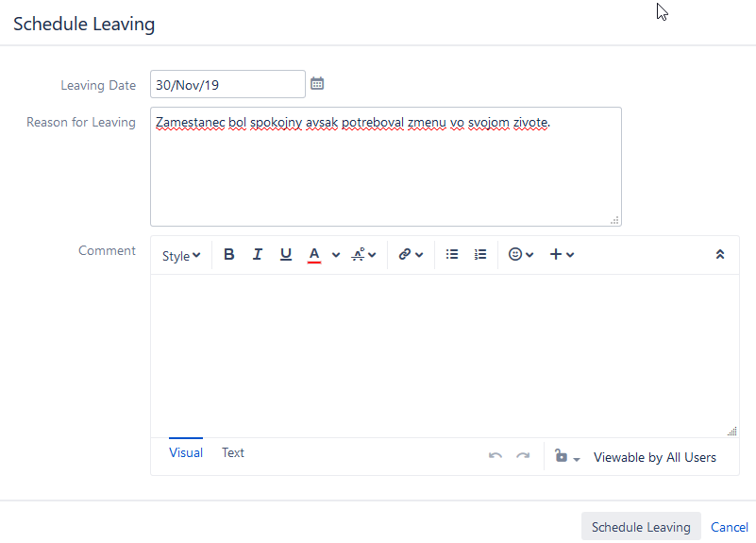The image size is (756, 543).
Task: Open more text colors dropdown arrow
Action: tap(336, 255)
